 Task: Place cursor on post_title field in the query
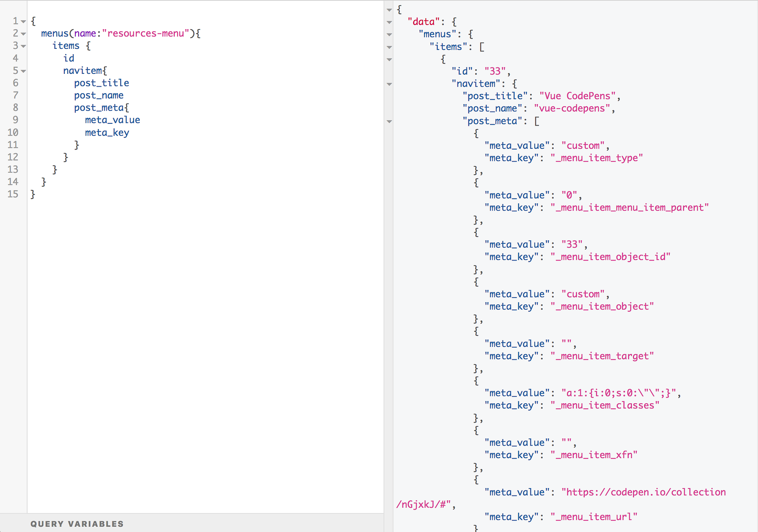[x=101, y=83]
